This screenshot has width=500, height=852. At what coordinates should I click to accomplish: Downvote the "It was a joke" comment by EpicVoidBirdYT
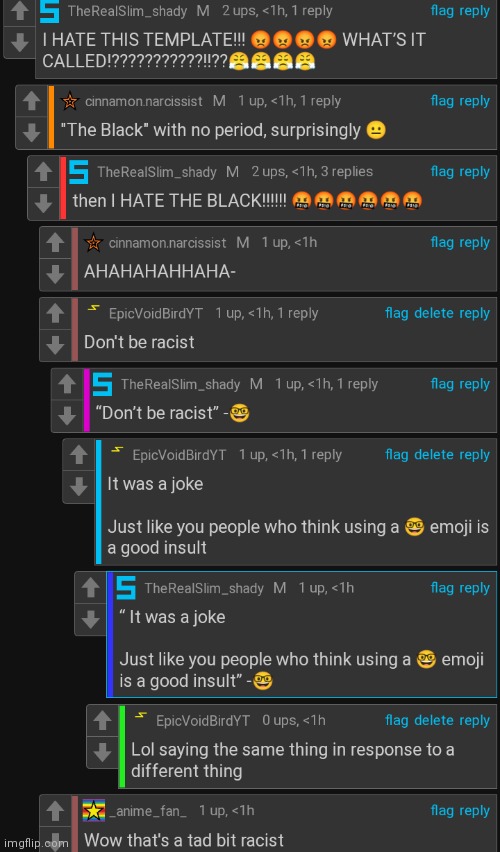tap(79, 486)
